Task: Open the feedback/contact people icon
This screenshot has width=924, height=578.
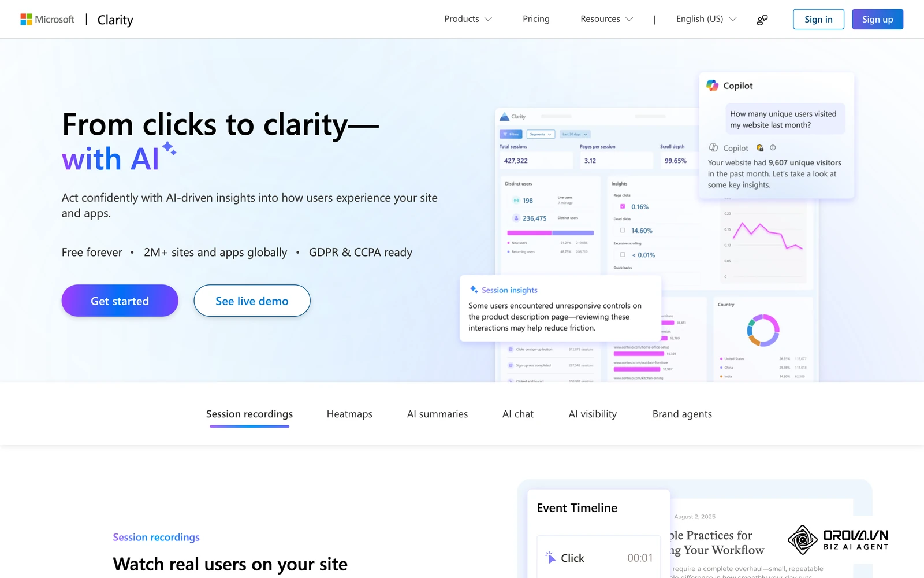Action: (x=762, y=20)
